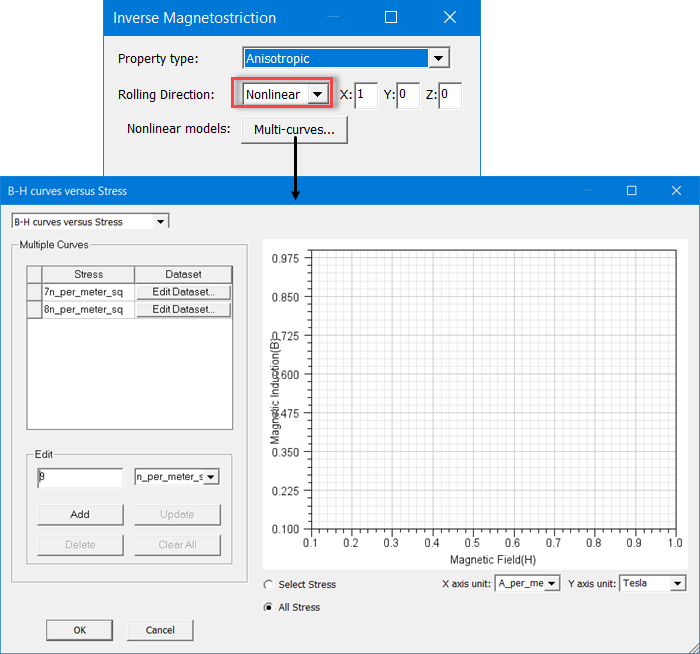Select the 7n_per_meter_sq stress cell
The height and width of the screenshot is (654, 700).
click(x=88, y=292)
